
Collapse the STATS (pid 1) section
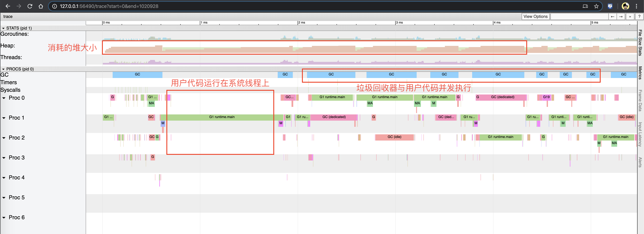[3, 28]
